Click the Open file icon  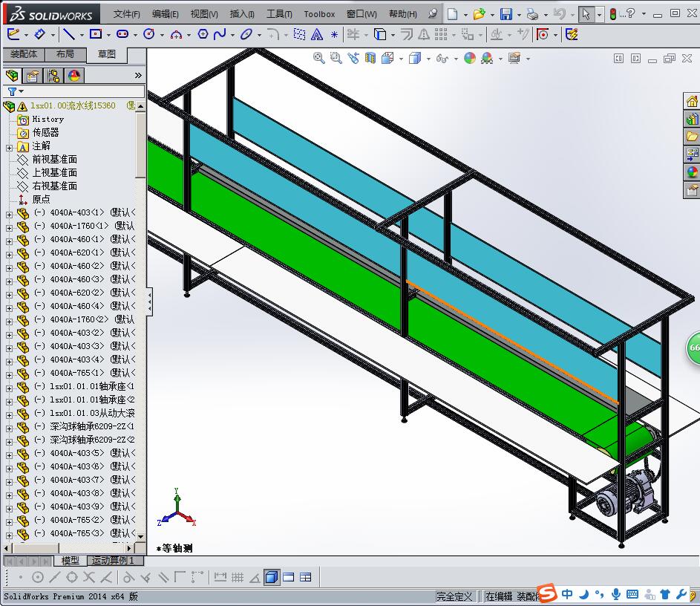tap(479, 14)
